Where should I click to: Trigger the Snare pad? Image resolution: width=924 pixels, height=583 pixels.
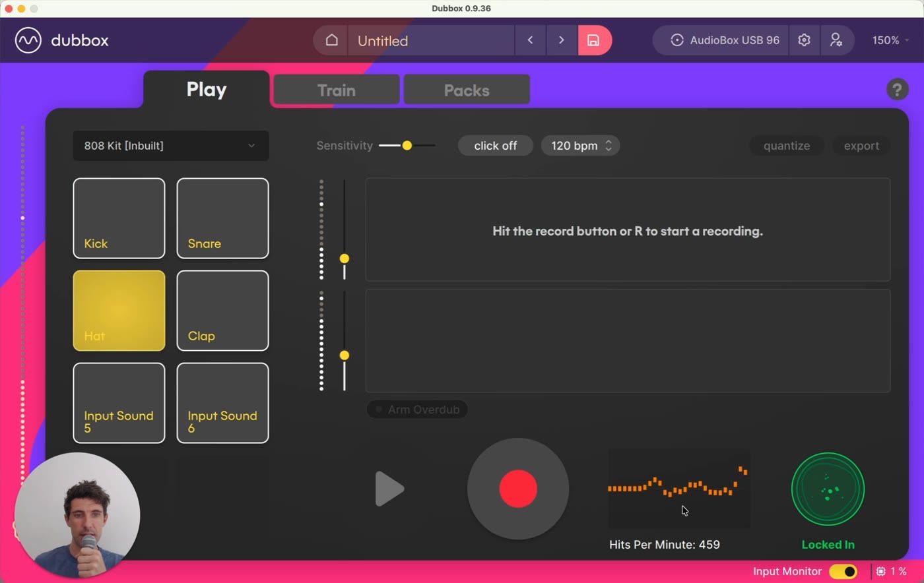[222, 218]
